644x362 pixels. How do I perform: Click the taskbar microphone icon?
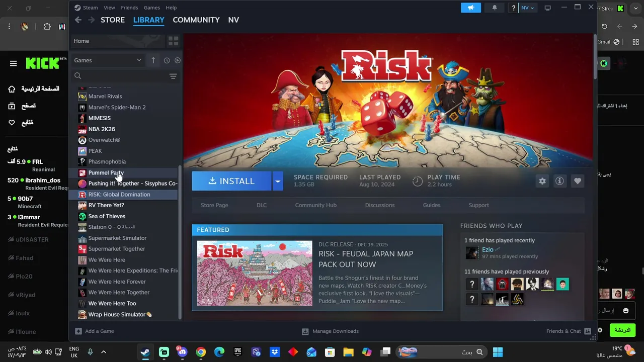(90, 352)
